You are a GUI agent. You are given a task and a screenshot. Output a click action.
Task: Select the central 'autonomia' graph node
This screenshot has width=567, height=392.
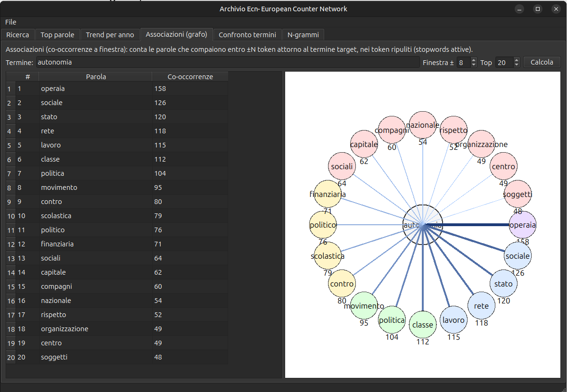[423, 225]
